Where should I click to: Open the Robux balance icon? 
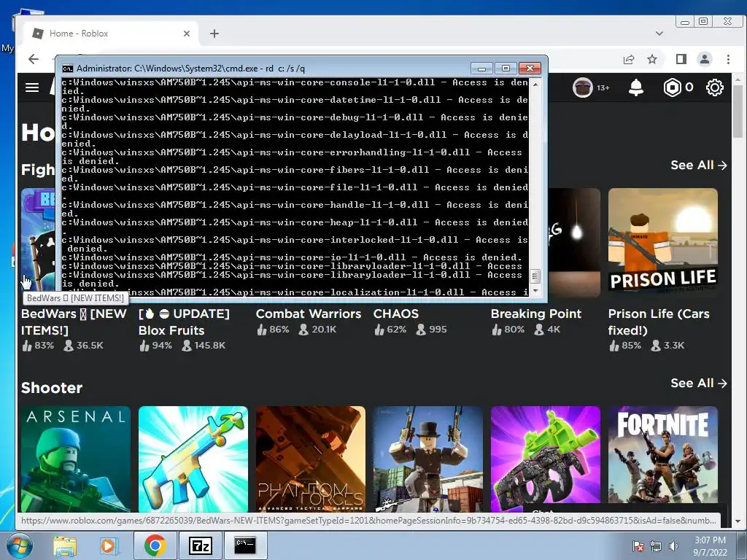[x=672, y=87]
